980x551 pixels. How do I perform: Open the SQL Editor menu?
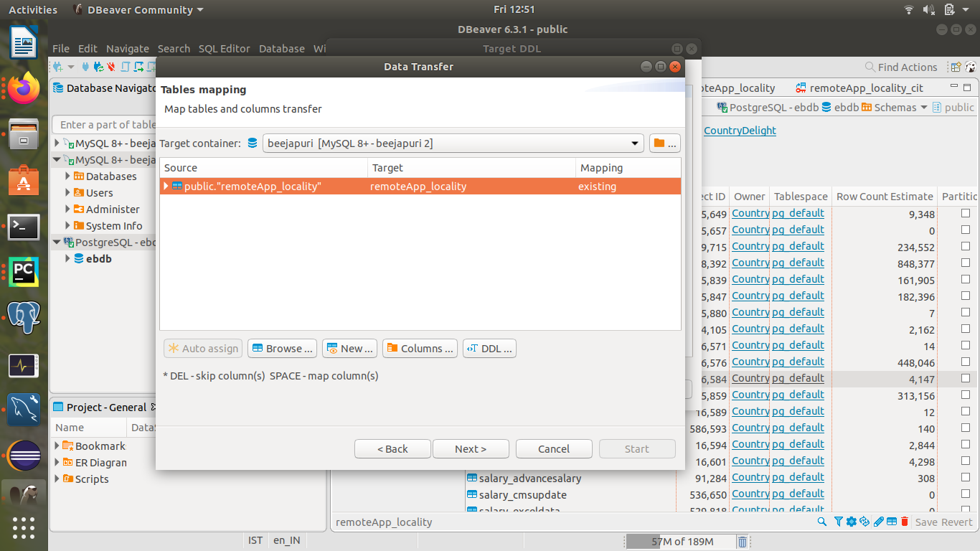(x=224, y=49)
